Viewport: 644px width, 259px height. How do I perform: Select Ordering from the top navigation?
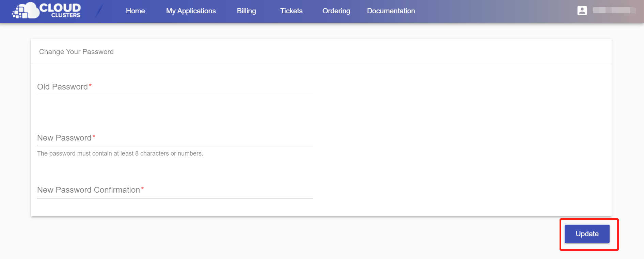(336, 11)
